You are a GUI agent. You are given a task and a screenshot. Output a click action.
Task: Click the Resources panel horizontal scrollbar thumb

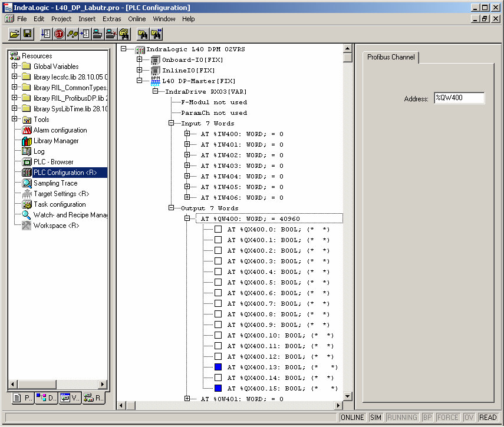point(37,384)
